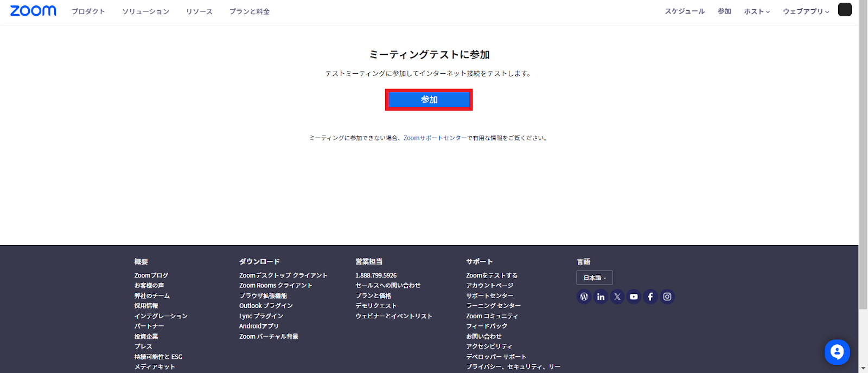Open the WordPress blog social icon

[x=584, y=297]
